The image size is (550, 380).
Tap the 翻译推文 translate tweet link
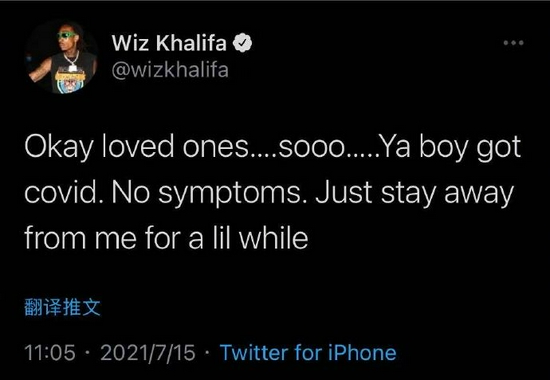click(62, 307)
